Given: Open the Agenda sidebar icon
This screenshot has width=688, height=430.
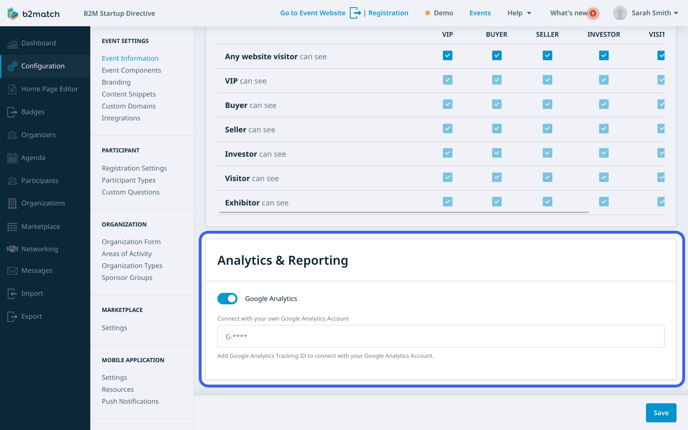Looking at the screenshot, I should click(x=12, y=158).
